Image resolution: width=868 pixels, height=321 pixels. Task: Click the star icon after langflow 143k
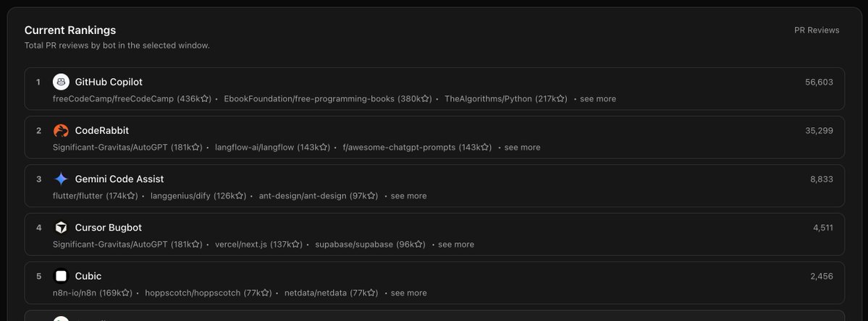click(x=324, y=147)
